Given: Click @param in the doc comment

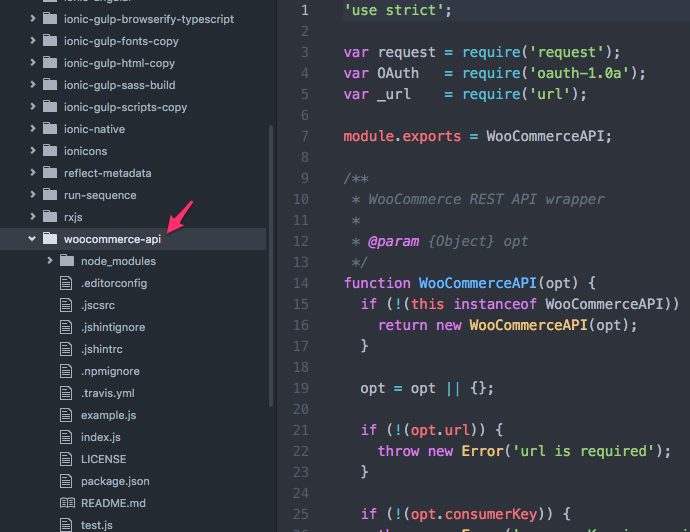Looking at the screenshot, I should (393, 241).
